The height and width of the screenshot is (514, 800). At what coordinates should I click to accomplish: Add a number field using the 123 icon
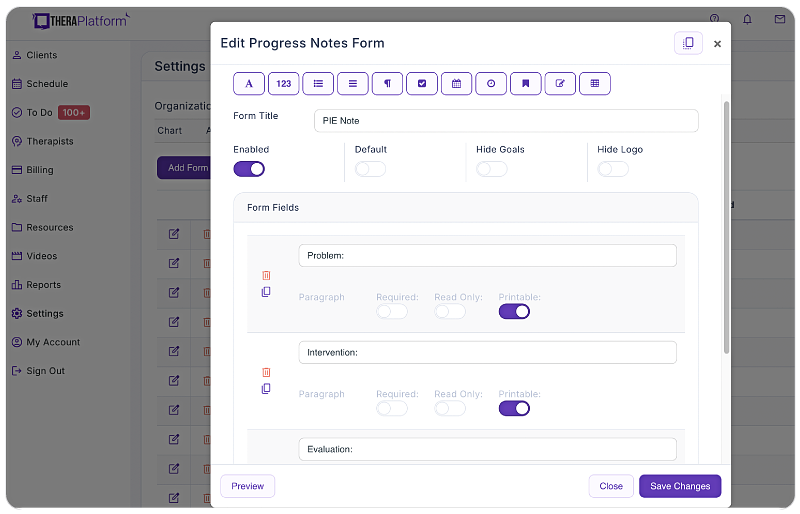(x=284, y=84)
